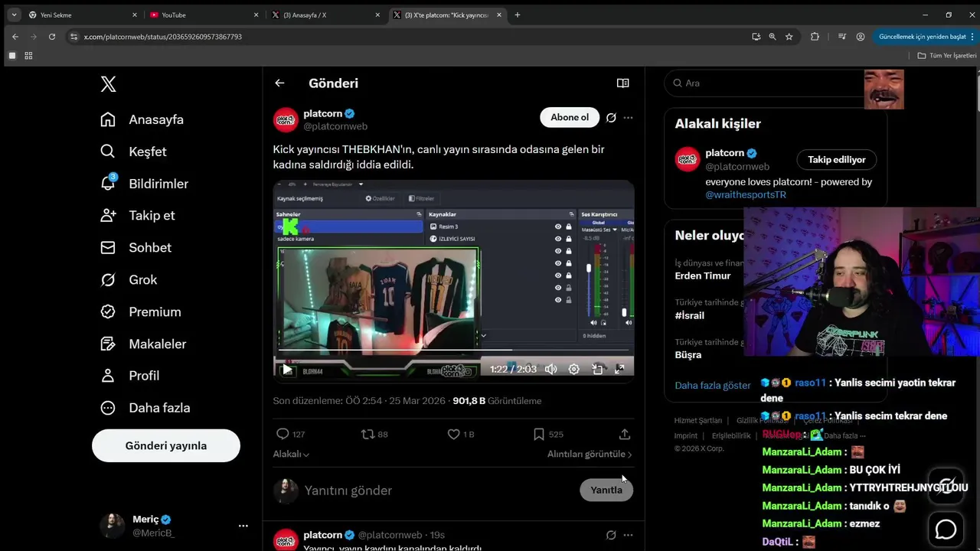This screenshot has height=551, width=980.
Task: Open @wraithesportsTR link
Action: [x=746, y=194]
